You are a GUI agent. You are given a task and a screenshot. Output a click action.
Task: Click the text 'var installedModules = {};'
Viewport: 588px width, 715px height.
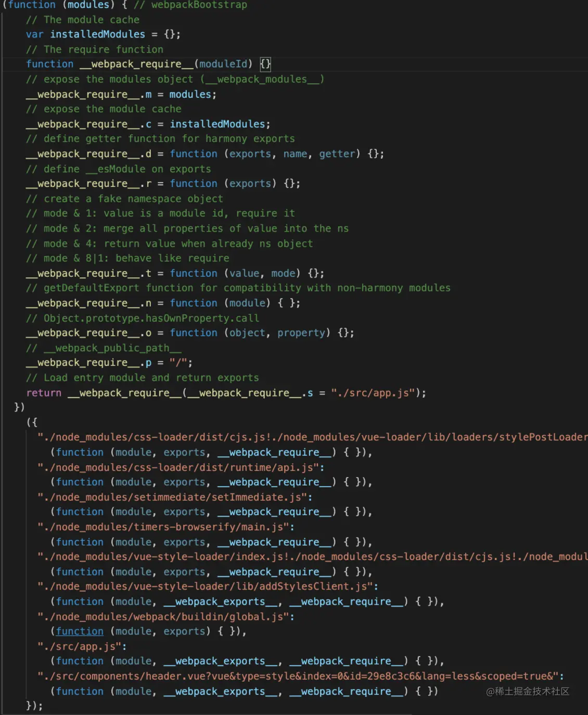click(x=103, y=34)
